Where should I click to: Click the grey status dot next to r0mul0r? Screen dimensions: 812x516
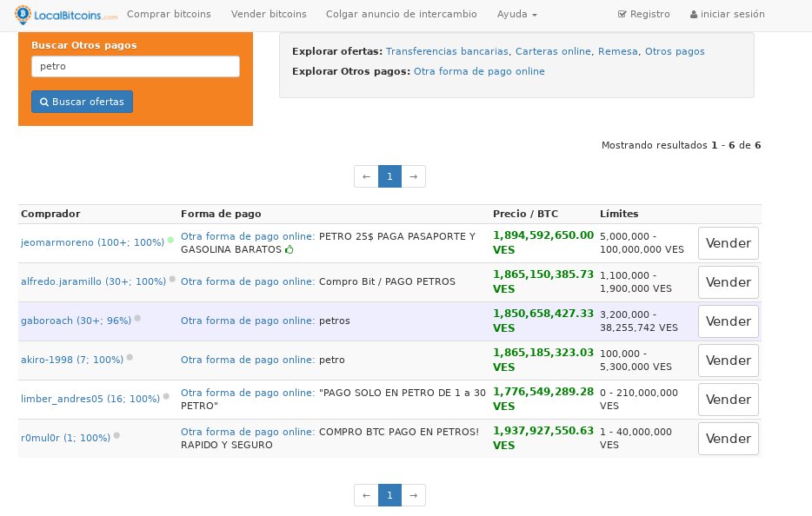click(x=117, y=435)
